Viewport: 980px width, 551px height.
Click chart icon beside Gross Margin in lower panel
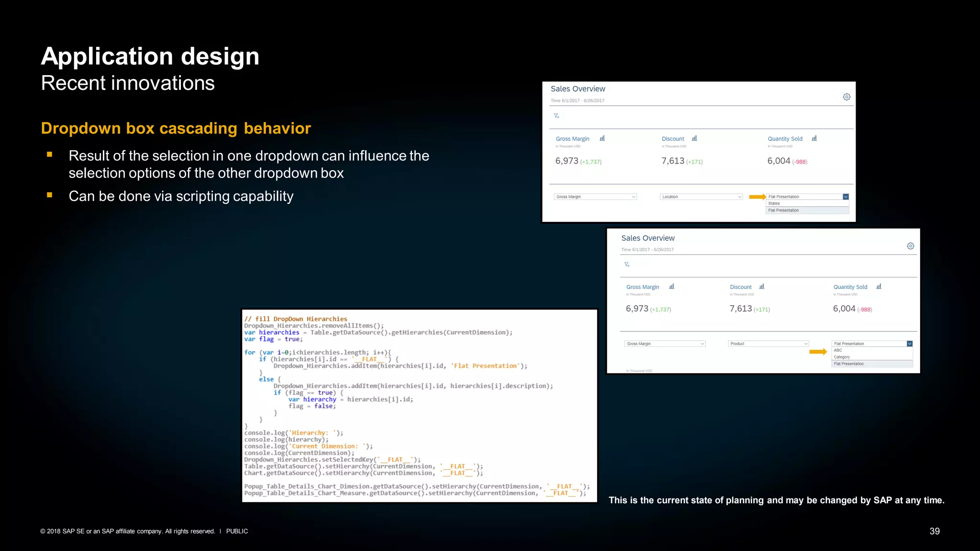(x=671, y=287)
